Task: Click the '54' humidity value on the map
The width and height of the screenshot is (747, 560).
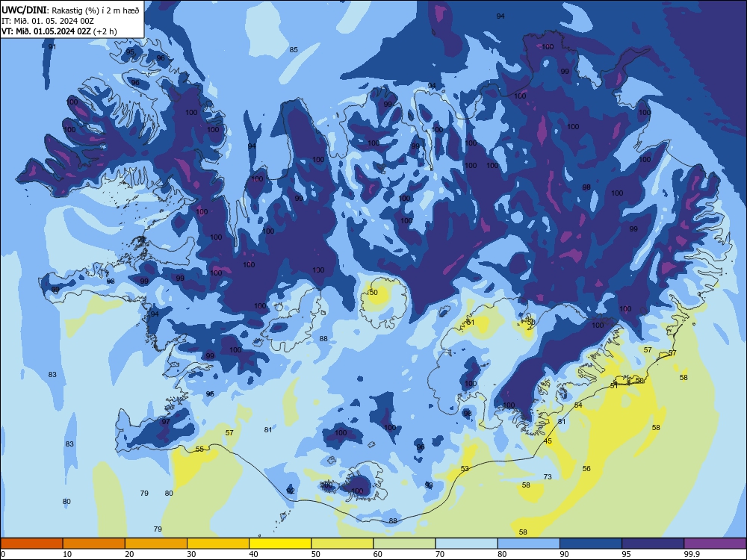Action: pos(578,405)
